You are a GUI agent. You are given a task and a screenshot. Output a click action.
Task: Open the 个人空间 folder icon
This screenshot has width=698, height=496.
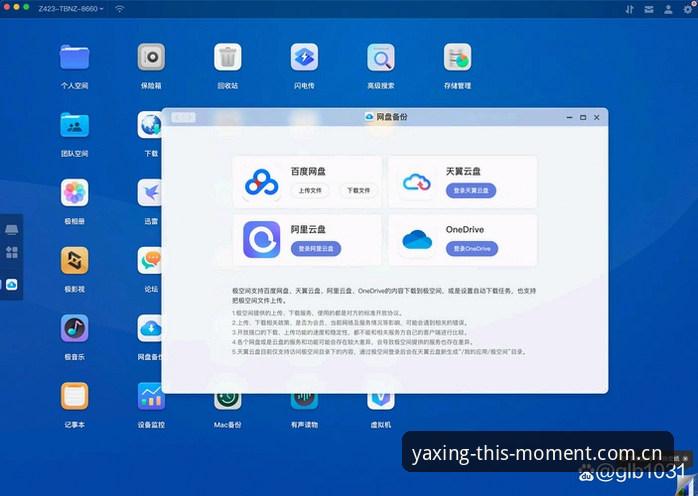coord(74,57)
